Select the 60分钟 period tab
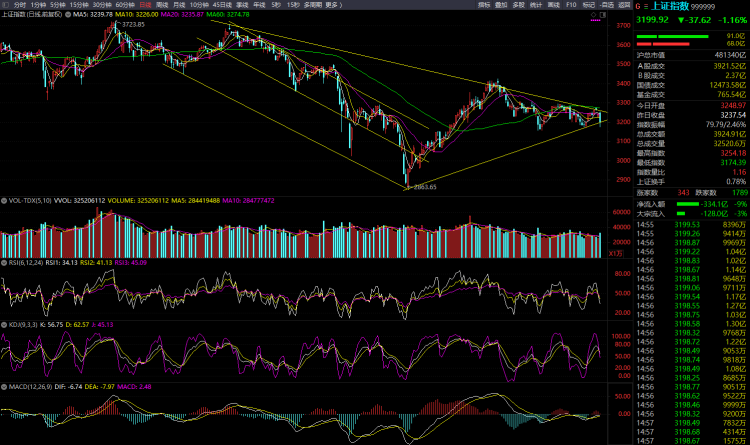The height and width of the screenshot is (445, 750). (126, 5)
